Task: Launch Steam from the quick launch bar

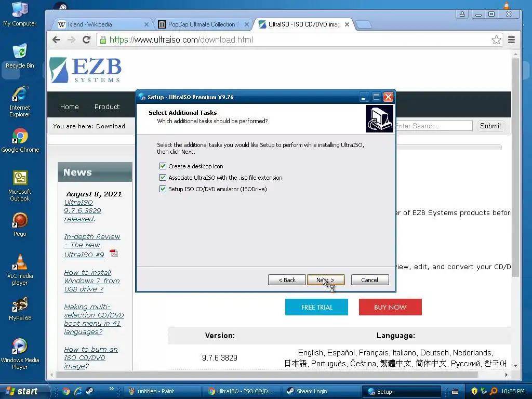Action: tap(89, 391)
